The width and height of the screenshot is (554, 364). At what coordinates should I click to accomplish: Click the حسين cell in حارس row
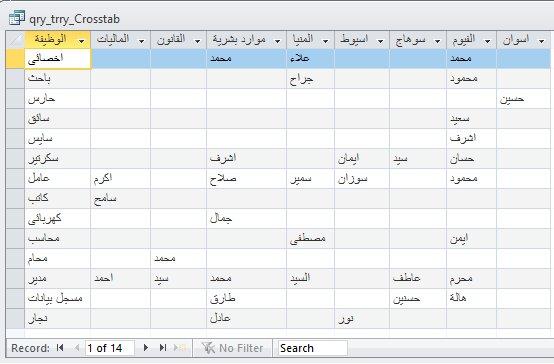tap(524, 99)
